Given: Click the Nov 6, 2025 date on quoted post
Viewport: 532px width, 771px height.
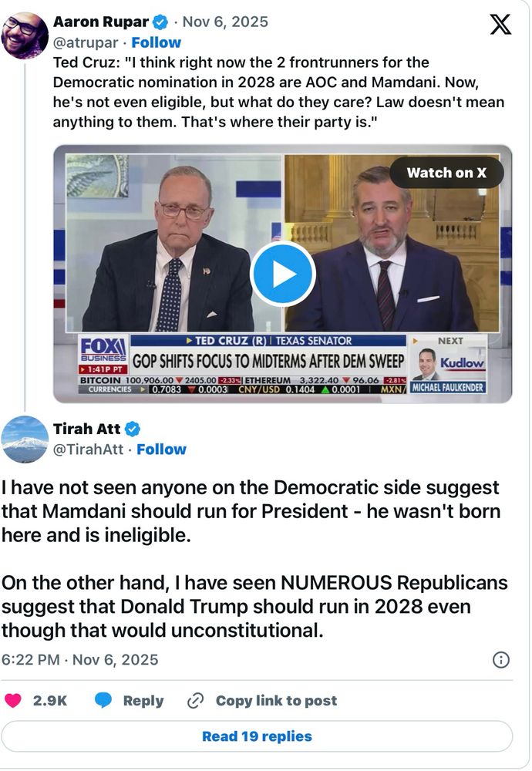Looking at the screenshot, I should pos(225,22).
